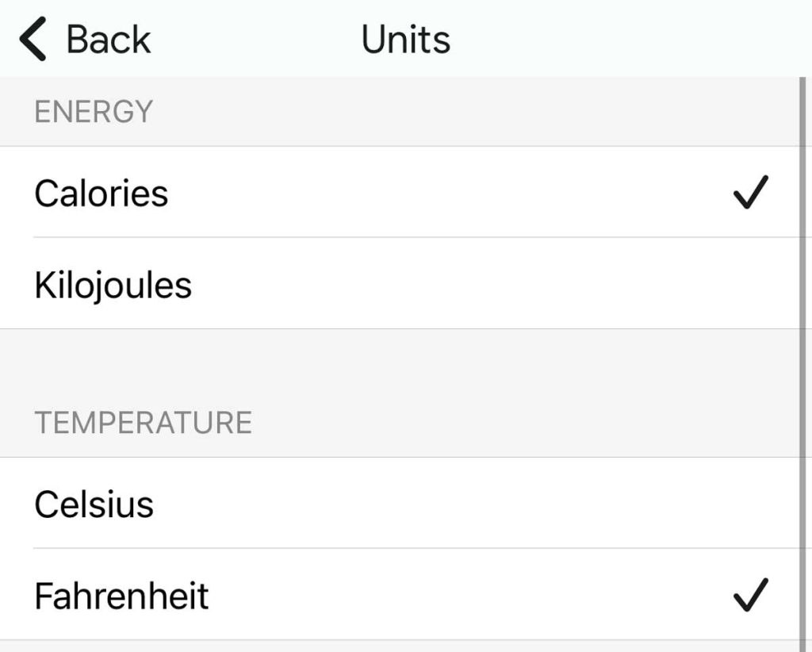
Task: Click the gray strip below the Fahrenheit row
Action: (x=396, y=646)
